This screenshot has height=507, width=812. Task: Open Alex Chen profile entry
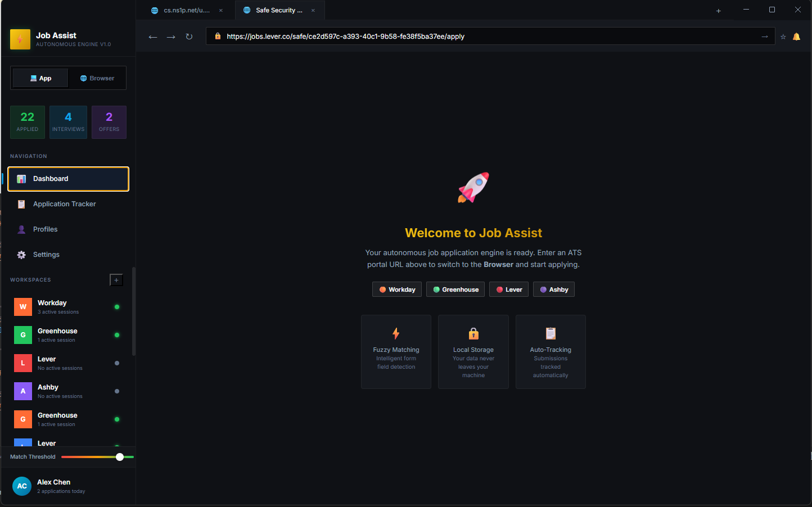[x=68, y=486]
